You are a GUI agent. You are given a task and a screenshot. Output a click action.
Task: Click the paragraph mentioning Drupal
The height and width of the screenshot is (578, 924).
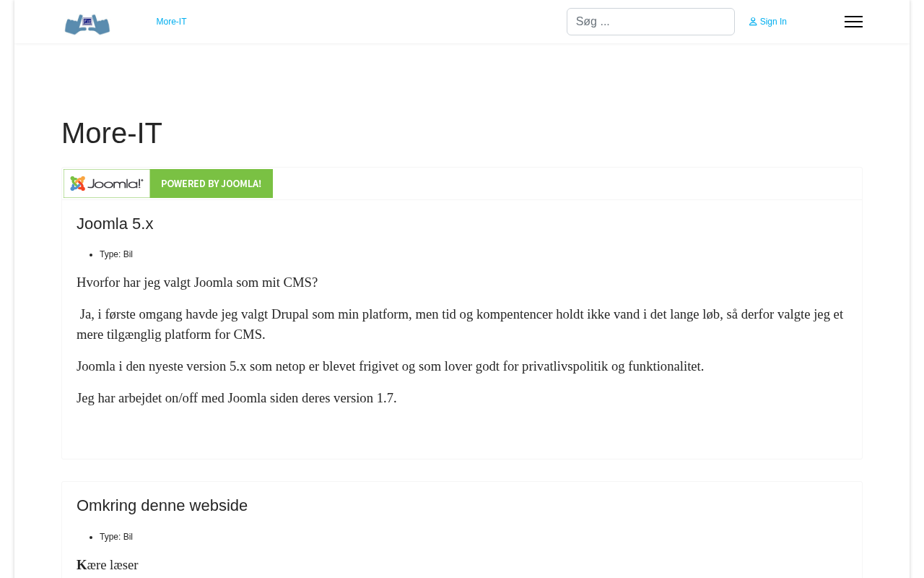[x=459, y=314]
